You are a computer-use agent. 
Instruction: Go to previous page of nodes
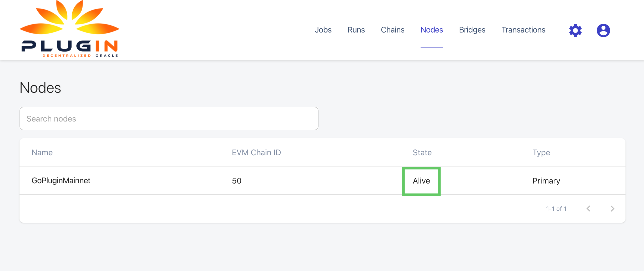[588, 208]
